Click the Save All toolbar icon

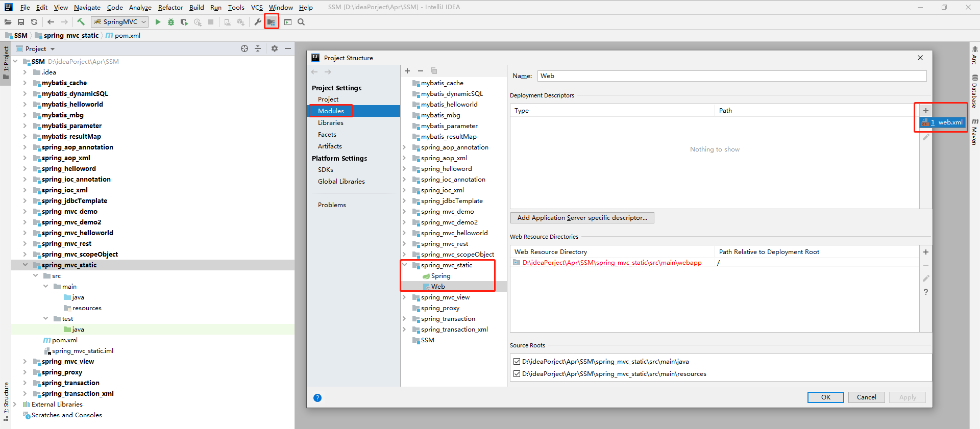click(21, 22)
